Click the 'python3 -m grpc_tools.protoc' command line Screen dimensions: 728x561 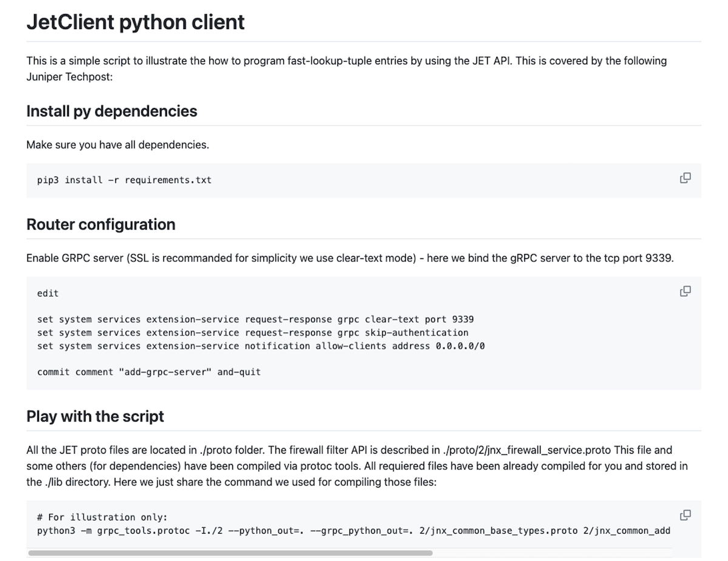pos(354,531)
